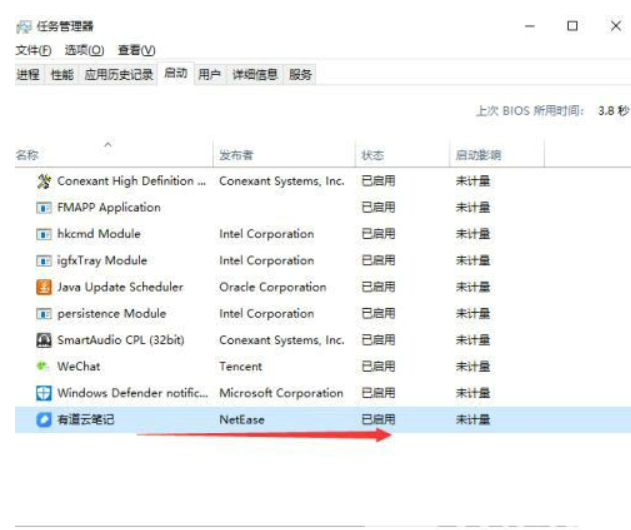
Task: Click the Windows Defender shield icon
Action: coord(44,393)
